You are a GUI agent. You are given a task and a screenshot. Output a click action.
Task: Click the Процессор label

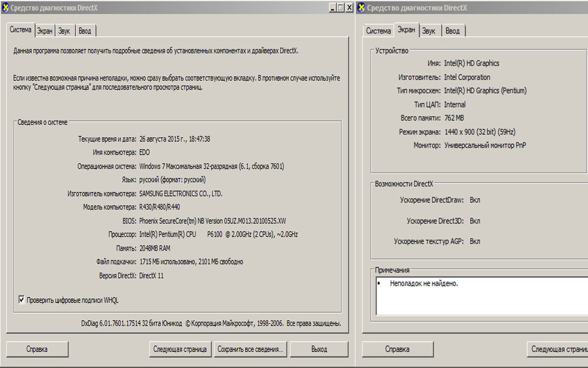(123, 235)
